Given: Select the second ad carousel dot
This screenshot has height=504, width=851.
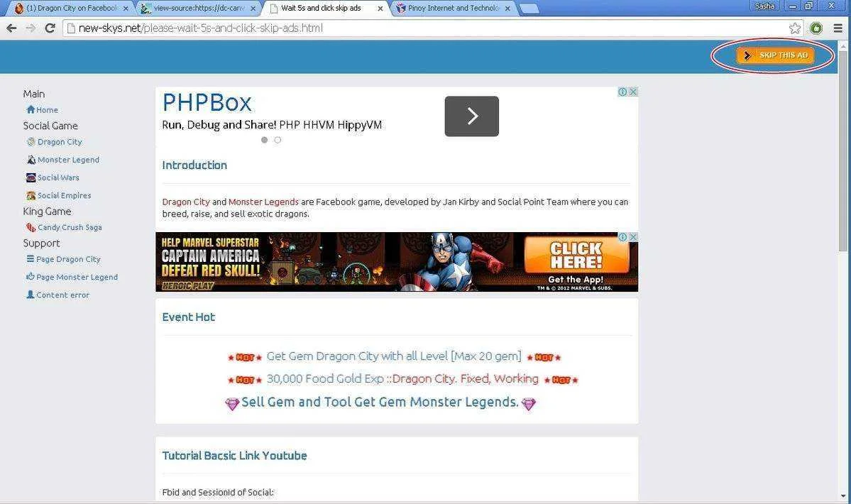Looking at the screenshot, I should 278,140.
